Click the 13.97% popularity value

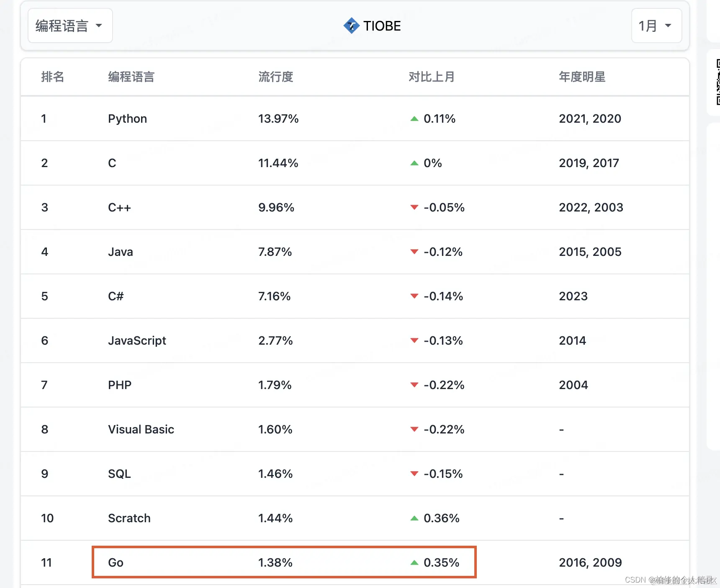(x=279, y=119)
